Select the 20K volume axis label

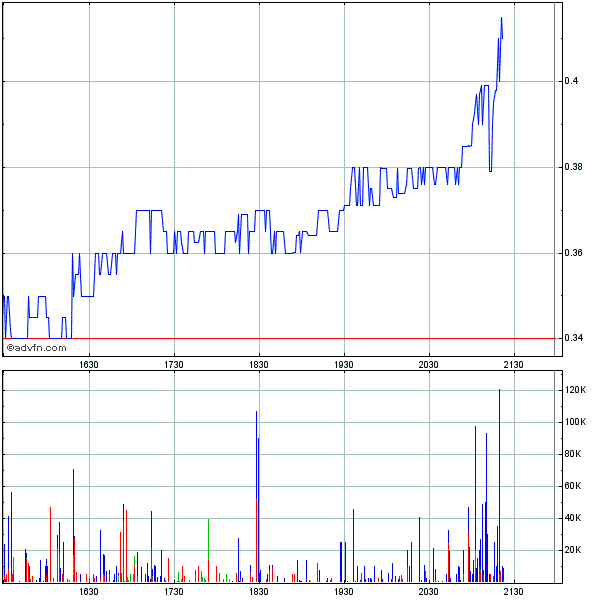coord(573,550)
